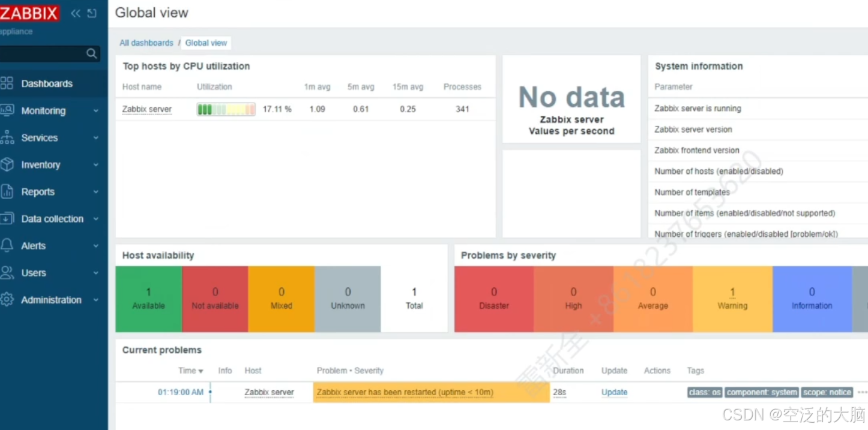Click the 'component: system' tag
The height and width of the screenshot is (430, 868).
[762, 392]
